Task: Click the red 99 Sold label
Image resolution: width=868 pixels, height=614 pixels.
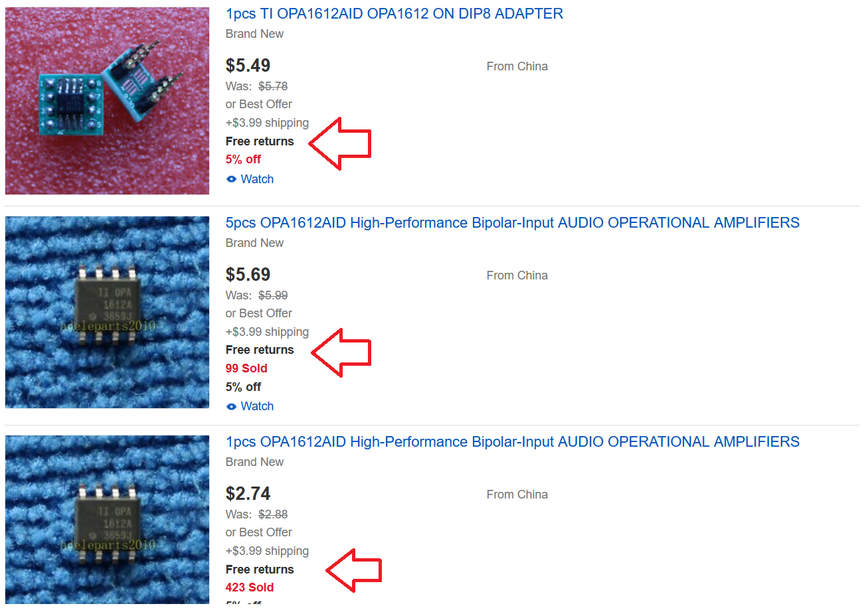Action: [x=246, y=368]
